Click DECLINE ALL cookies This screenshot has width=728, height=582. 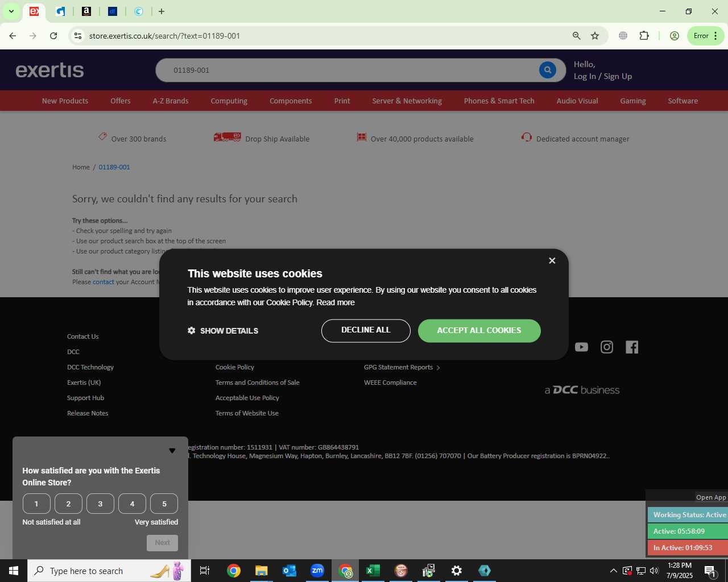coord(366,331)
